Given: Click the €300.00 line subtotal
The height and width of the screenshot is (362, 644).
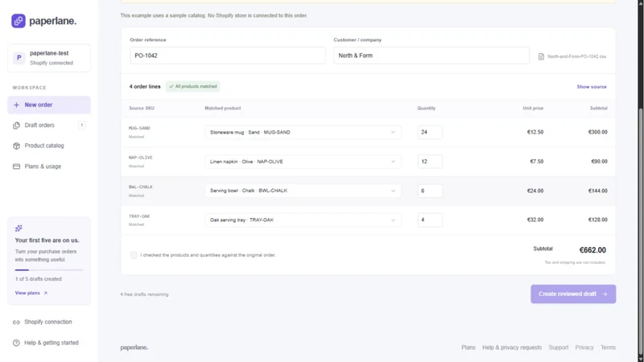Looking at the screenshot, I should coord(597,132).
